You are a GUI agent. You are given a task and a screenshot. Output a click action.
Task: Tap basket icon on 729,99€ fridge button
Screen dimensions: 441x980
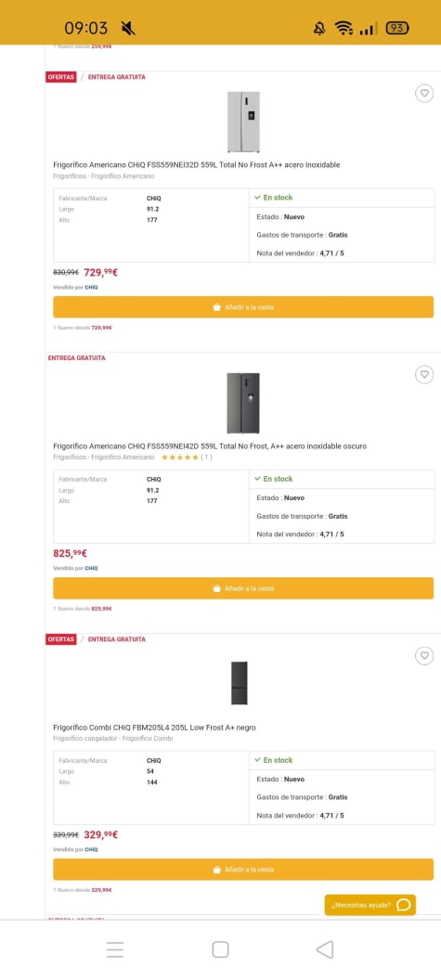click(216, 307)
